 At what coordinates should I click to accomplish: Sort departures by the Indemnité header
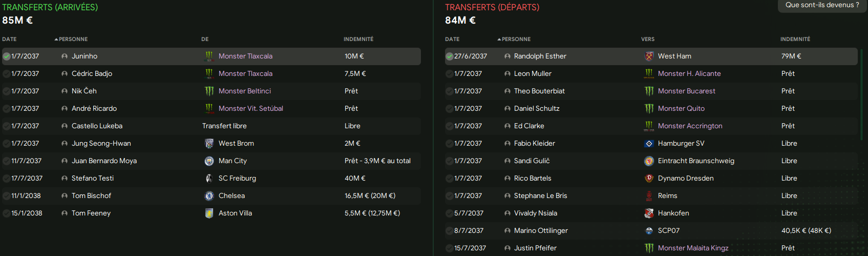[x=795, y=40]
